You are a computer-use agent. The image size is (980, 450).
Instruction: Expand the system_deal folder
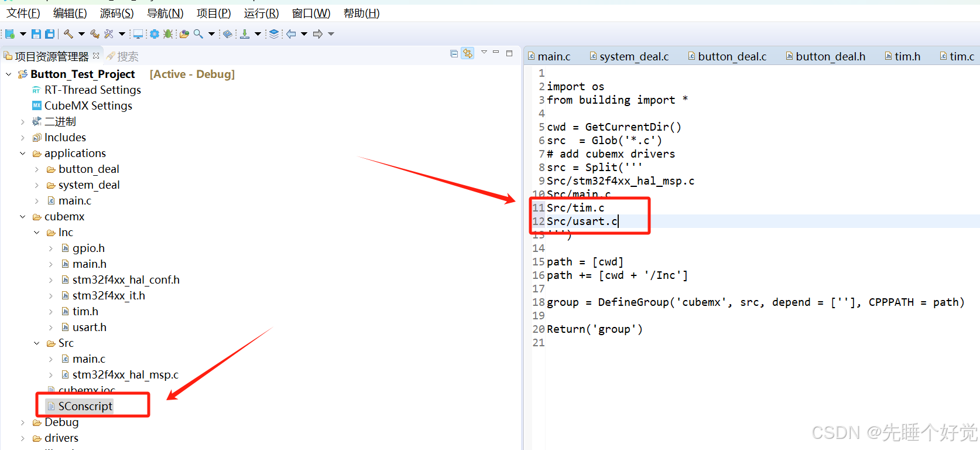pyautogui.click(x=37, y=185)
